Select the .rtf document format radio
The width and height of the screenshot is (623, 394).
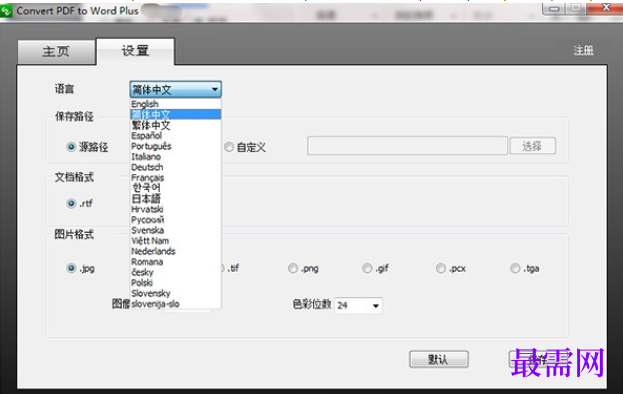[x=71, y=203]
